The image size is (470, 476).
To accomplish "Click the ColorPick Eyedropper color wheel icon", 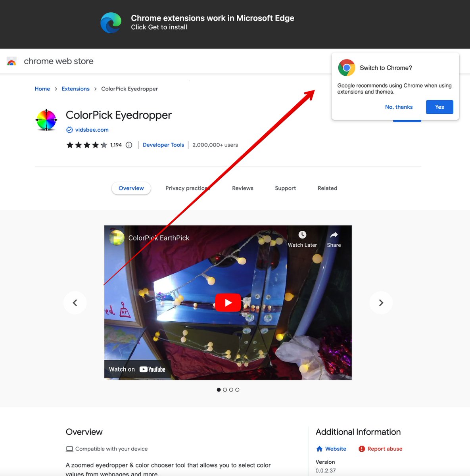I will [46, 120].
